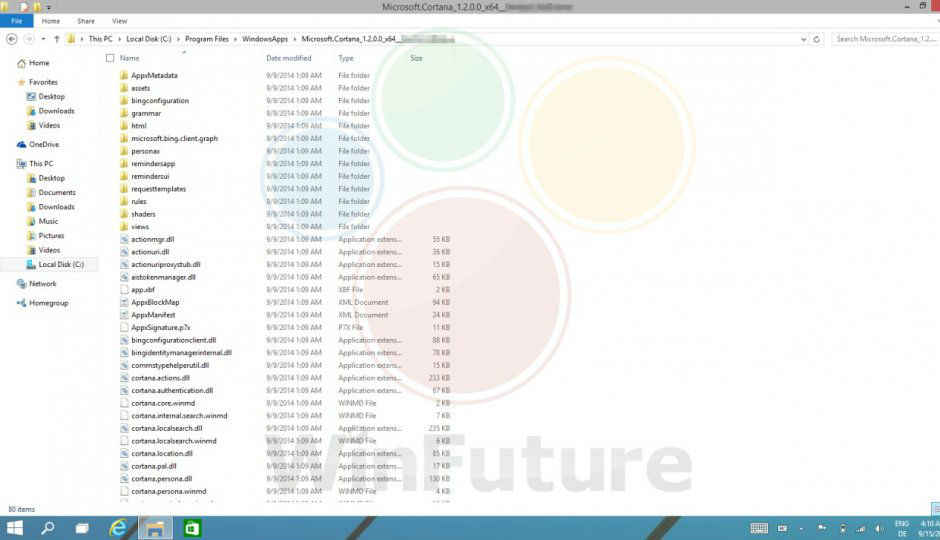Screen dimensions: 940x540
Task: Open the Store app on taskbar
Action: click(x=192, y=528)
